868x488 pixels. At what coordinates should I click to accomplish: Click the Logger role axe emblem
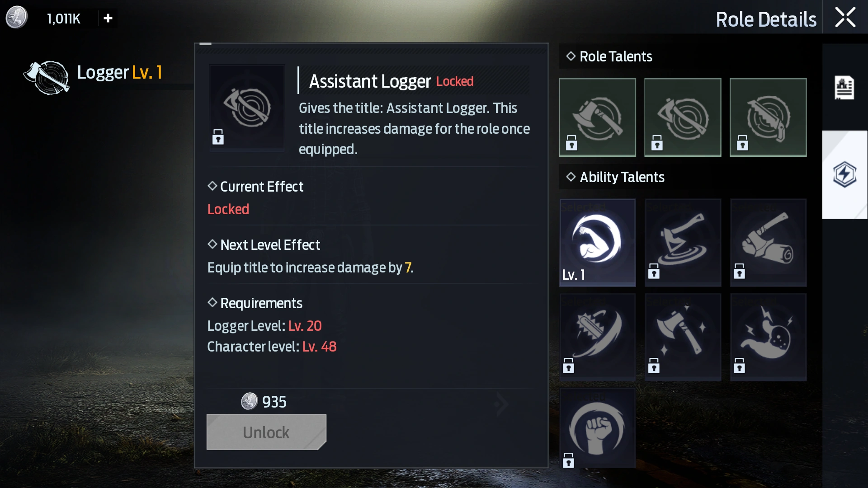[47, 78]
